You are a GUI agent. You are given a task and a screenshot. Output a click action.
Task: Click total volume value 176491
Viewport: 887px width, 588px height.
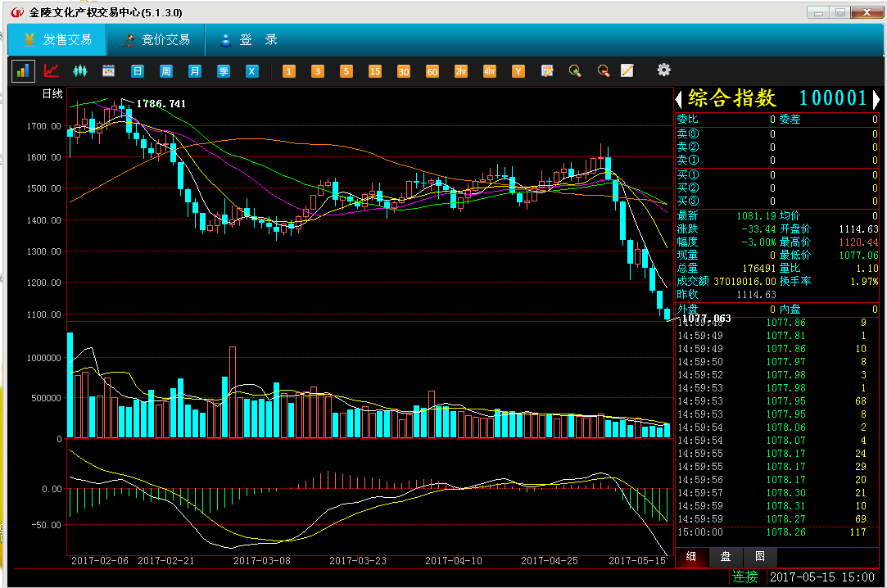(x=759, y=268)
